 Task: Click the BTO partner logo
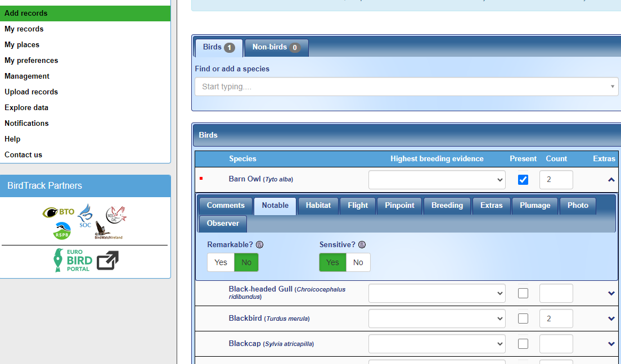(x=58, y=212)
